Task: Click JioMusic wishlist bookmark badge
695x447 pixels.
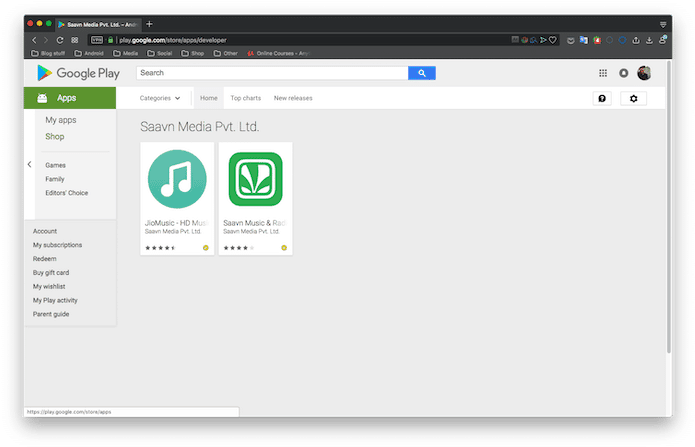Action: tap(206, 248)
